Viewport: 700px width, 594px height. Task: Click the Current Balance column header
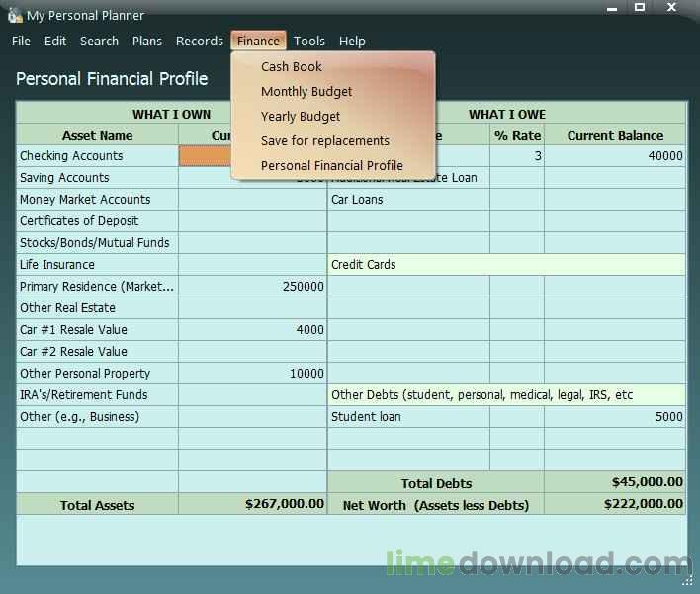pyautogui.click(x=614, y=136)
